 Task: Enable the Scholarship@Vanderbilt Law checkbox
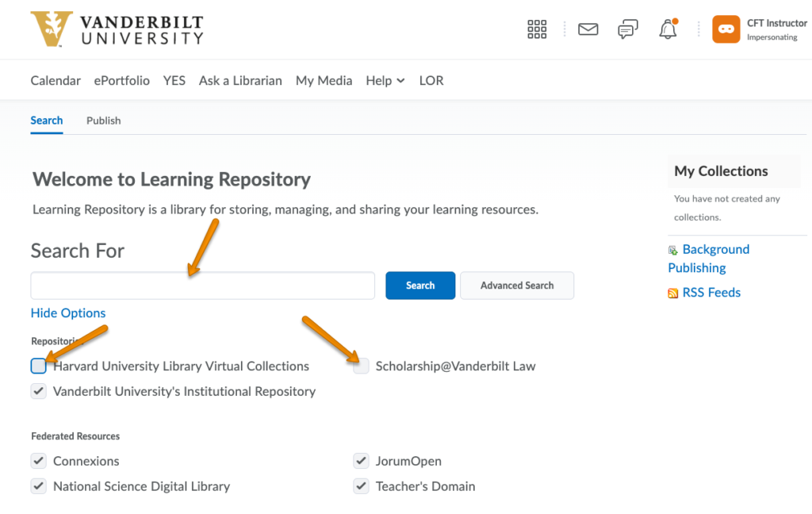click(x=362, y=366)
